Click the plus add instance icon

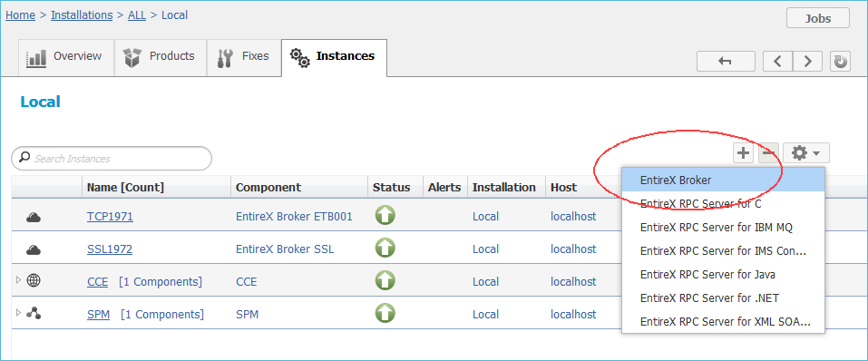(x=744, y=153)
